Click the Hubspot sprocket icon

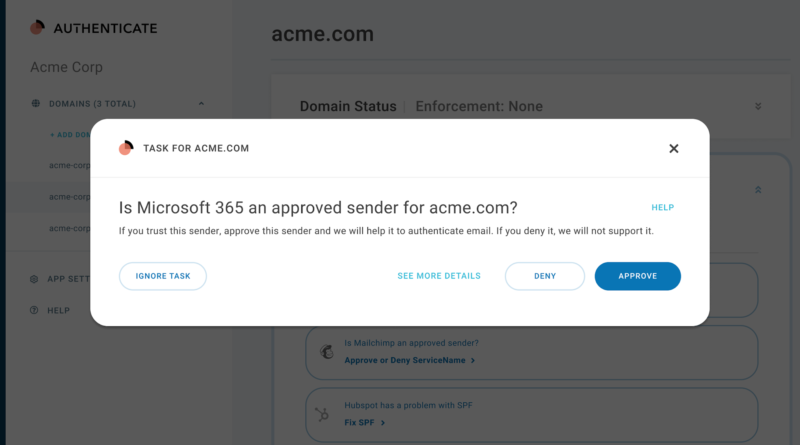coord(322,414)
